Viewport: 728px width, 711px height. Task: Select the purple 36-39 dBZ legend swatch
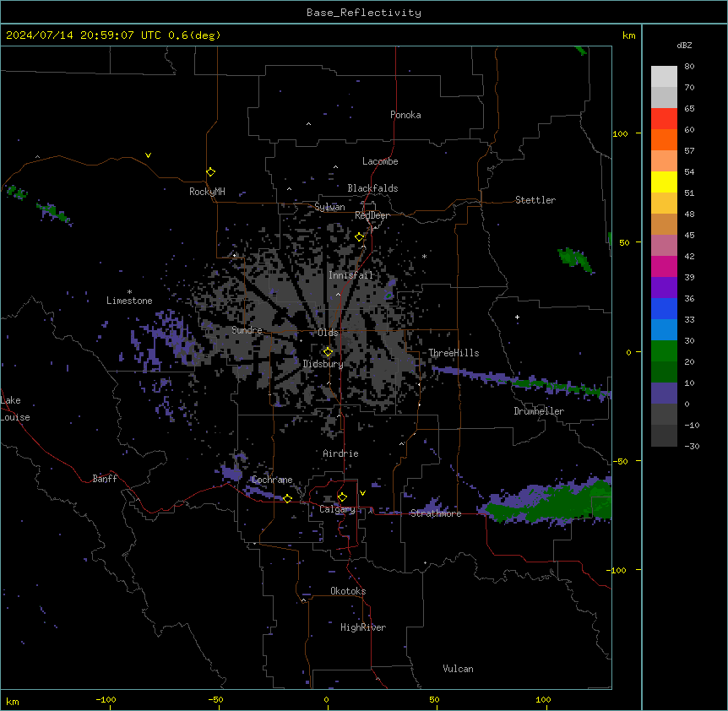[664, 288]
